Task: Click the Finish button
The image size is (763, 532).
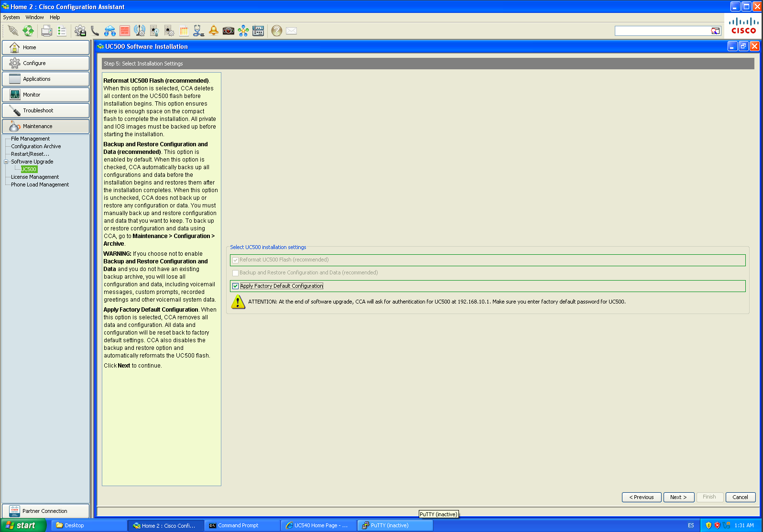Action: coord(709,497)
